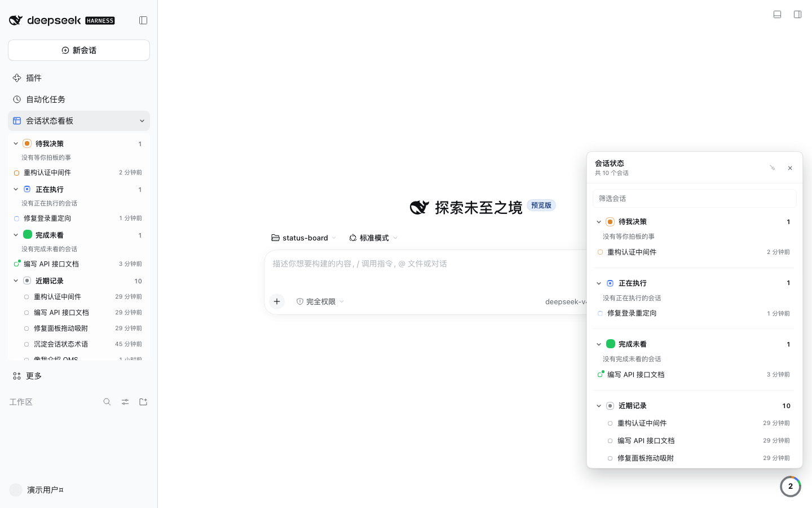Collapse 待我决策 in the floating panel
This screenshot has height=508, width=812.
pyautogui.click(x=599, y=222)
